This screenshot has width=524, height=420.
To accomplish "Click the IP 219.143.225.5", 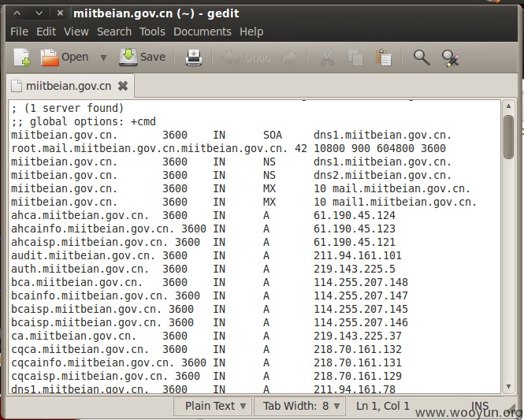I will pyautogui.click(x=355, y=269).
